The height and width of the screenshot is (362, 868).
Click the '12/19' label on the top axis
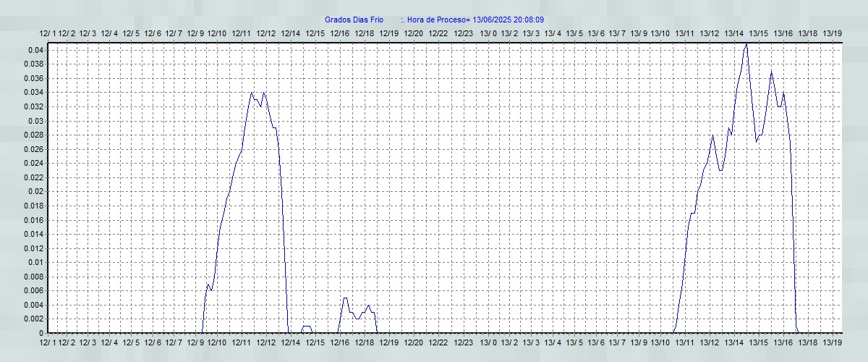pyautogui.click(x=389, y=33)
